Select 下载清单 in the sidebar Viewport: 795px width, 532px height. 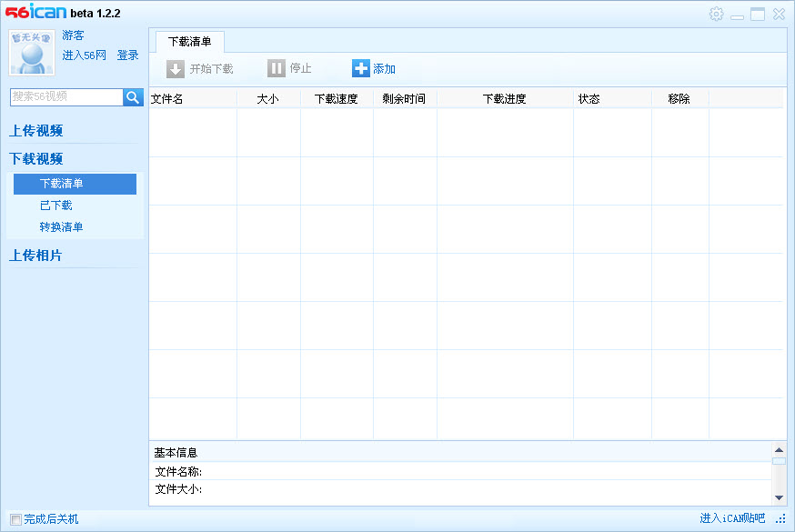click(75, 184)
